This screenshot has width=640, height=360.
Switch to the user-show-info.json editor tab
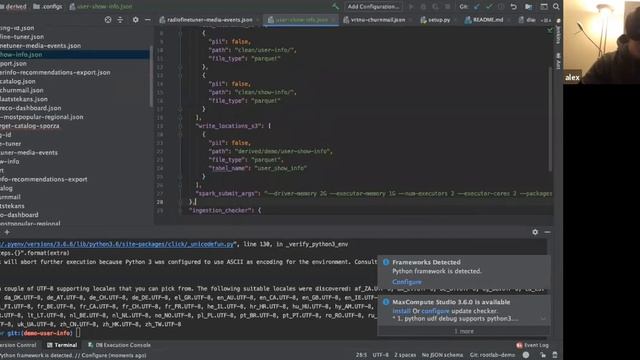tap(300, 20)
